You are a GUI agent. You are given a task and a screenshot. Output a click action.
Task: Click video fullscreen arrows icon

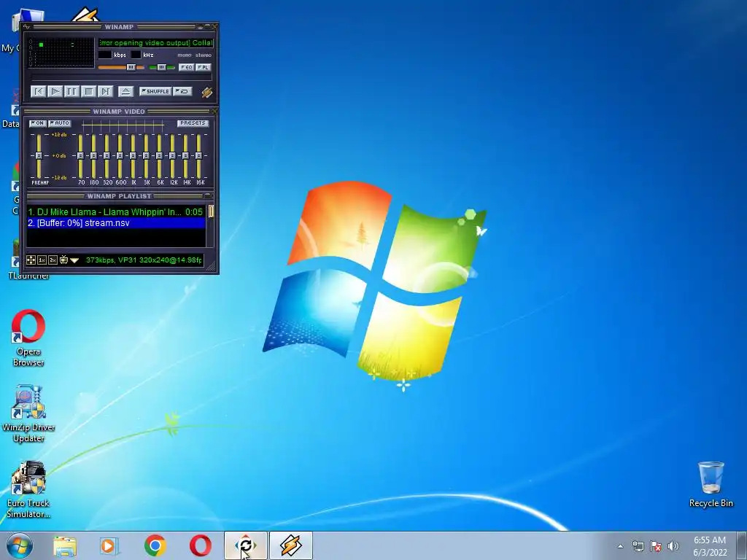pyautogui.click(x=31, y=260)
